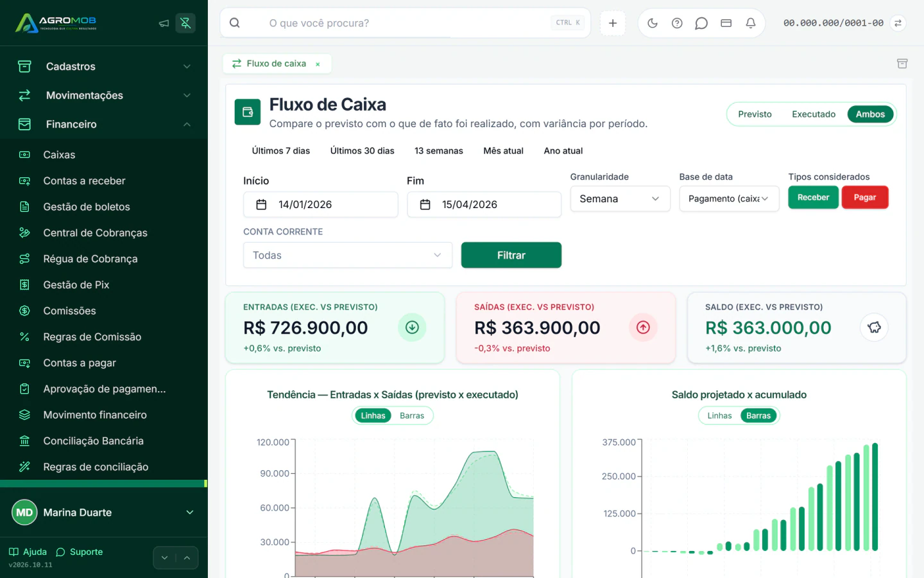
Task: Click the megaphone announcements icon
Action: point(164,23)
